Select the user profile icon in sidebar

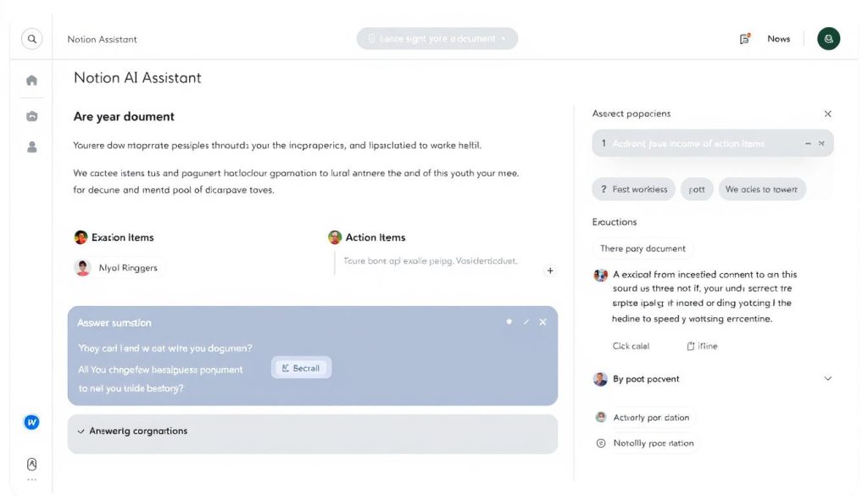(x=31, y=146)
